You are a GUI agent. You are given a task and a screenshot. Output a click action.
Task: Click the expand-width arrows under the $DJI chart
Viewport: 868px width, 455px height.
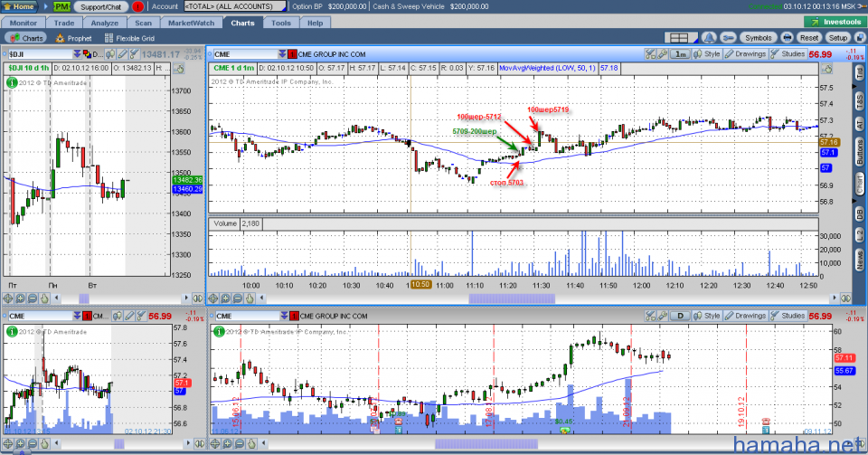tap(197, 299)
